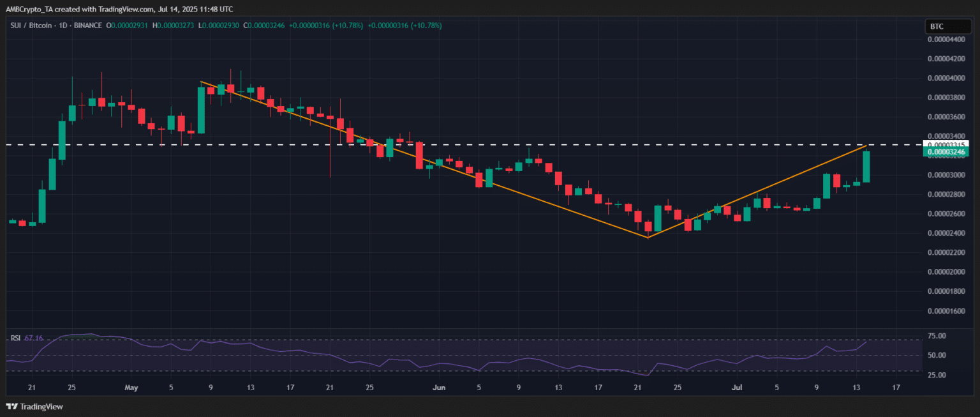The height and width of the screenshot is (417, 980).
Task: Click the 0.00004200 price axis label
Action: pyautogui.click(x=947, y=59)
